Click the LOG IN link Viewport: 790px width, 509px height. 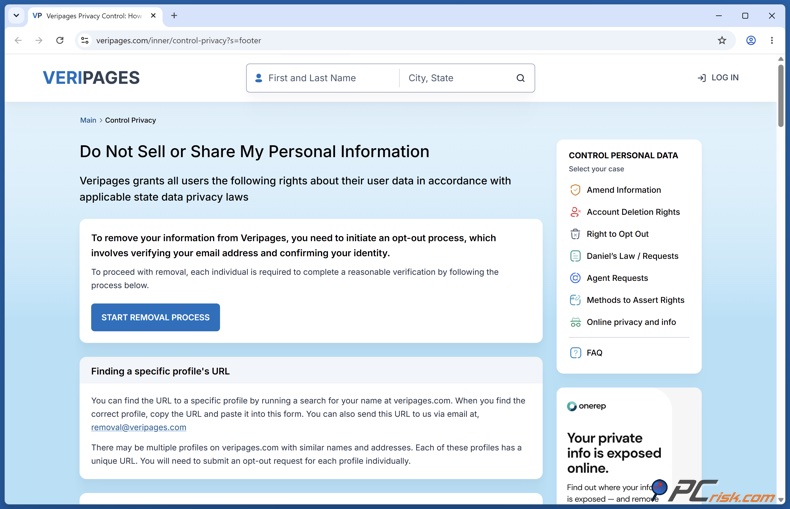pos(725,78)
